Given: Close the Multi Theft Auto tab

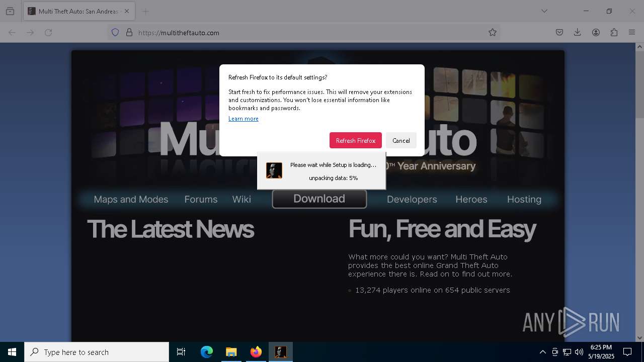Looking at the screenshot, I should point(126,11).
